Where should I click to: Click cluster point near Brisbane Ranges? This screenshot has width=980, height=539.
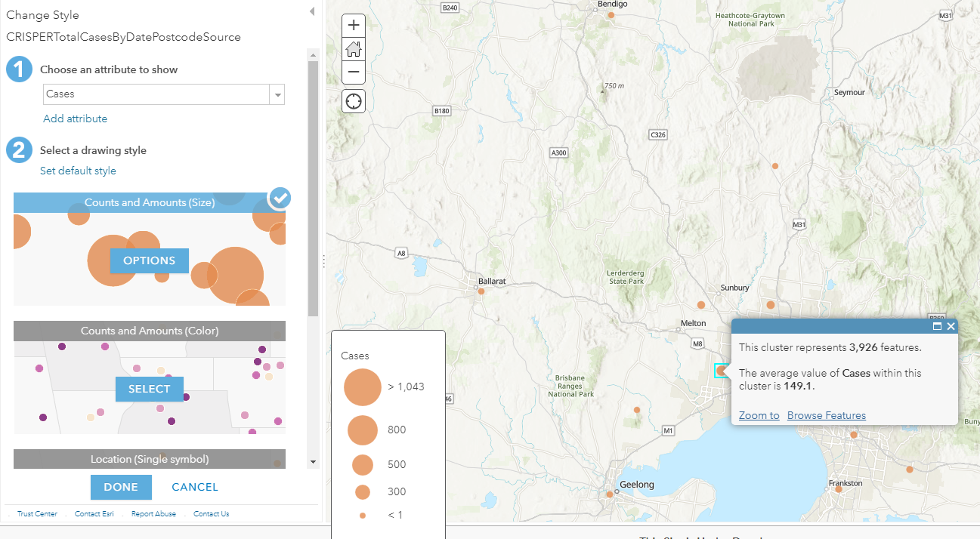(x=637, y=410)
